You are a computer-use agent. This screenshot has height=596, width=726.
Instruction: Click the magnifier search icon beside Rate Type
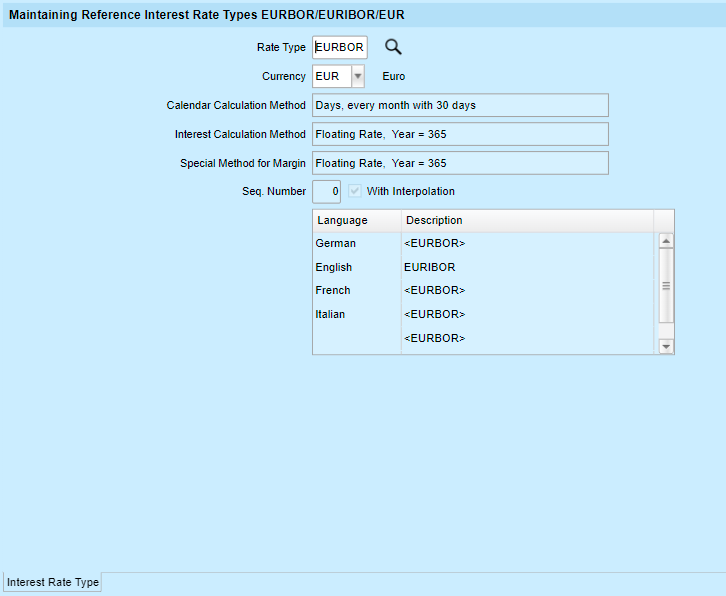point(393,47)
